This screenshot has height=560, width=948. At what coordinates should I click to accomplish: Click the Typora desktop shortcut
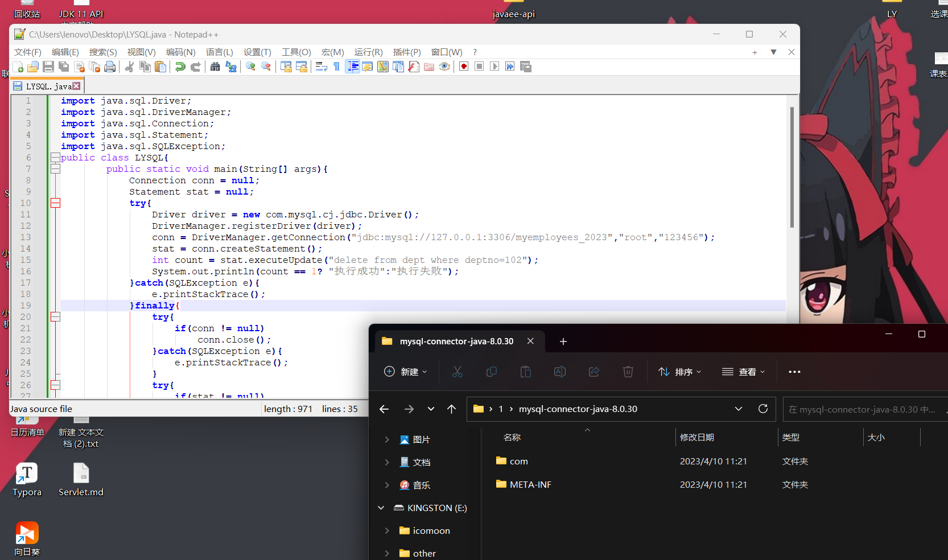(27, 480)
